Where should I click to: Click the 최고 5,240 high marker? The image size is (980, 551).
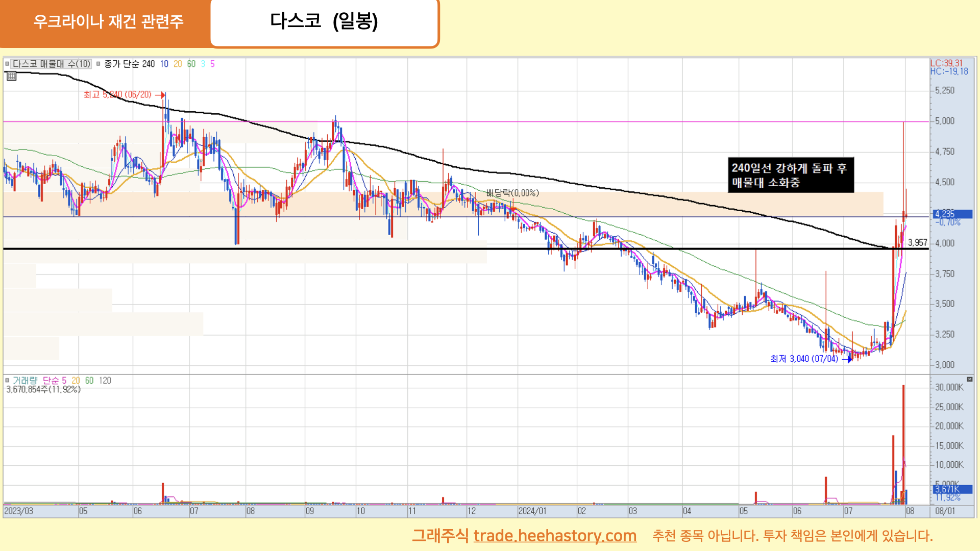(x=118, y=95)
